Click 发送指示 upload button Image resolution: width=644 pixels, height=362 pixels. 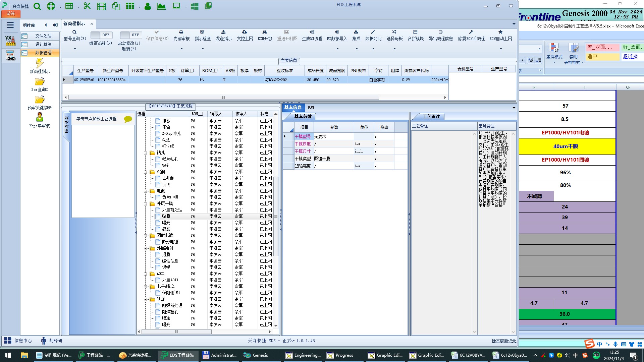pyautogui.click(x=223, y=35)
